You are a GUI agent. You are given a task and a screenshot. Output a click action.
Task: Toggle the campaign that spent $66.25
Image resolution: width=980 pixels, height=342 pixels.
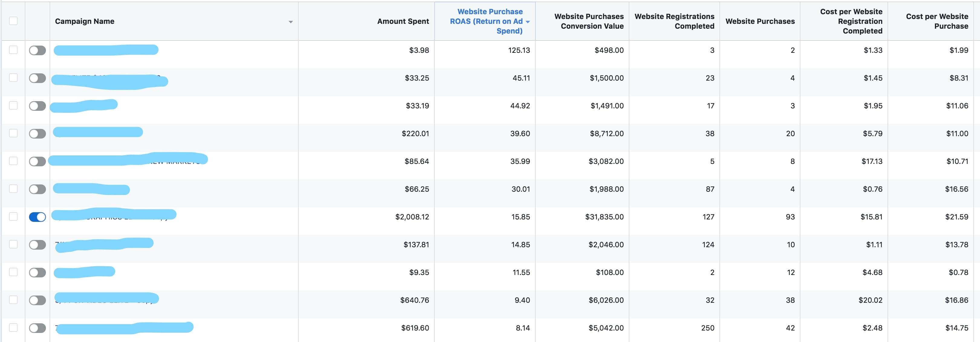(37, 189)
